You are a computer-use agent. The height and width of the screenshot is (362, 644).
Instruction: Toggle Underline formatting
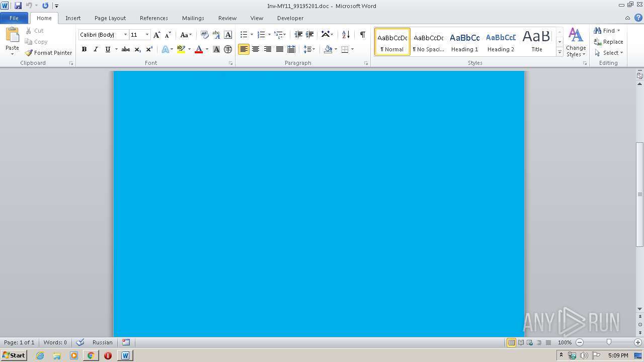[x=108, y=49]
